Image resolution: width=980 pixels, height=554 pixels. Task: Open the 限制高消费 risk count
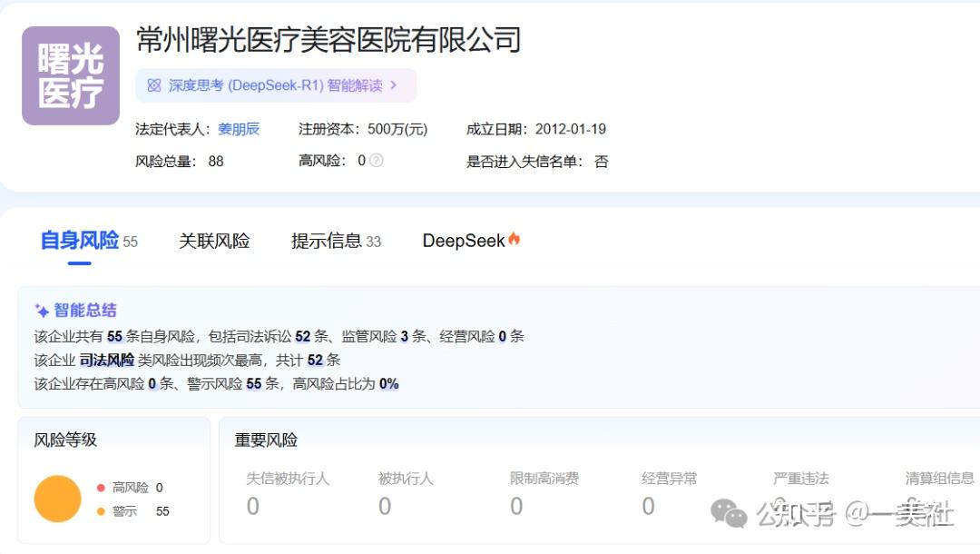[516, 506]
